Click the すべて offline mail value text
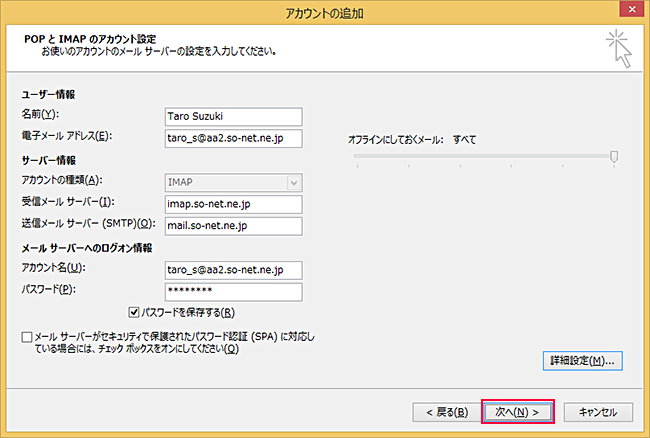Image resolution: width=650 pixels, height=438 pixels. click(x=464, y=139)
